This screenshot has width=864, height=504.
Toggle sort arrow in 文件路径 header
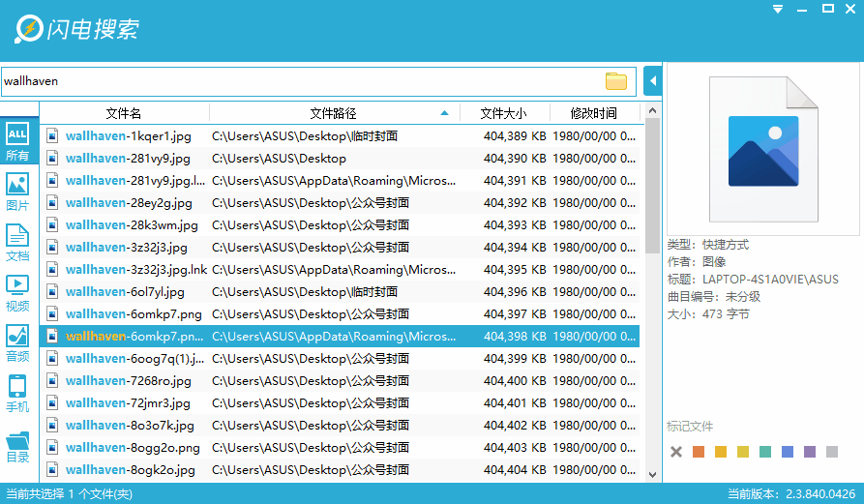(x=444, y=113)
